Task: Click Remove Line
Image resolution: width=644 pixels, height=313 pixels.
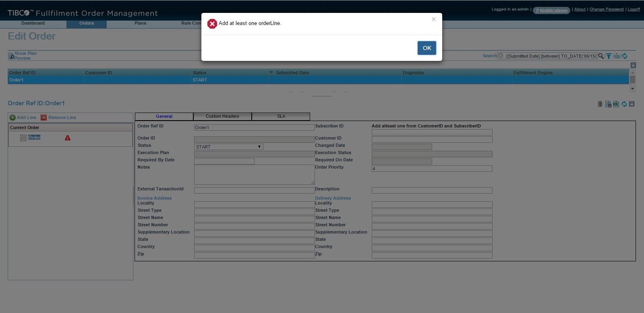Action: click(58, 117)
